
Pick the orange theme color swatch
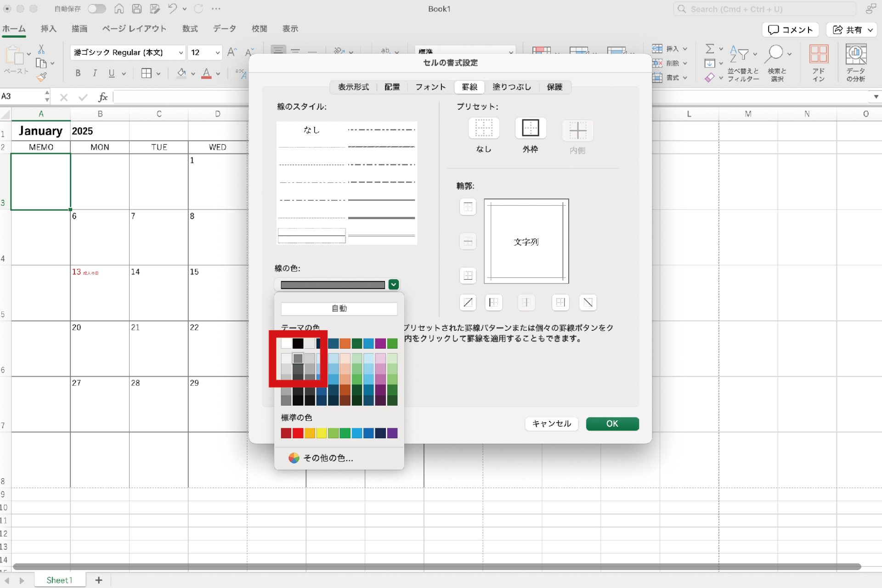point(345,343)
